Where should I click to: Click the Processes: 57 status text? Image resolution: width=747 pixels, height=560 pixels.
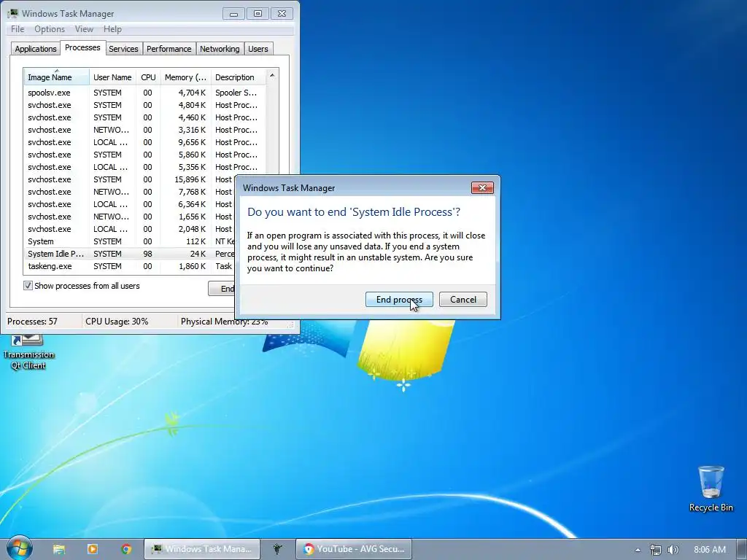[x=32, y=322]
